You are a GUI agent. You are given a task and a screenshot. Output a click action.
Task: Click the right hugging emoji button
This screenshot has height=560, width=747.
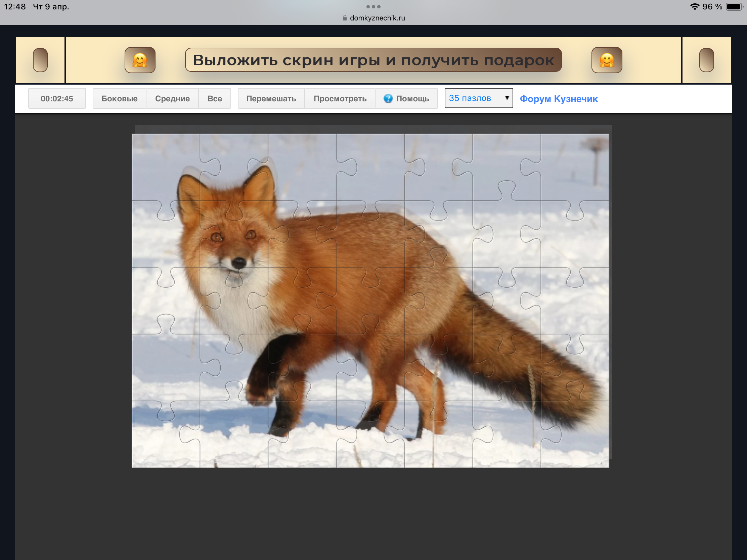coord(607,60)
